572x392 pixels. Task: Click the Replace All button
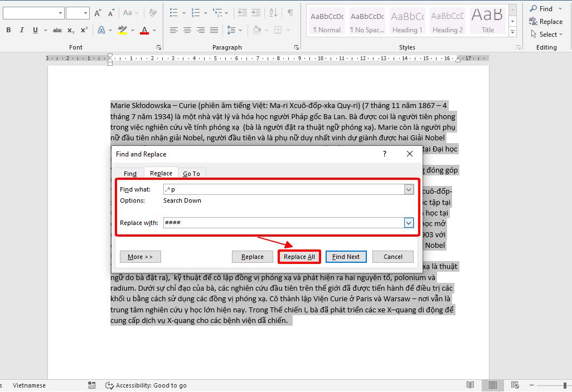pyautogui.click(x=299, y=257)
